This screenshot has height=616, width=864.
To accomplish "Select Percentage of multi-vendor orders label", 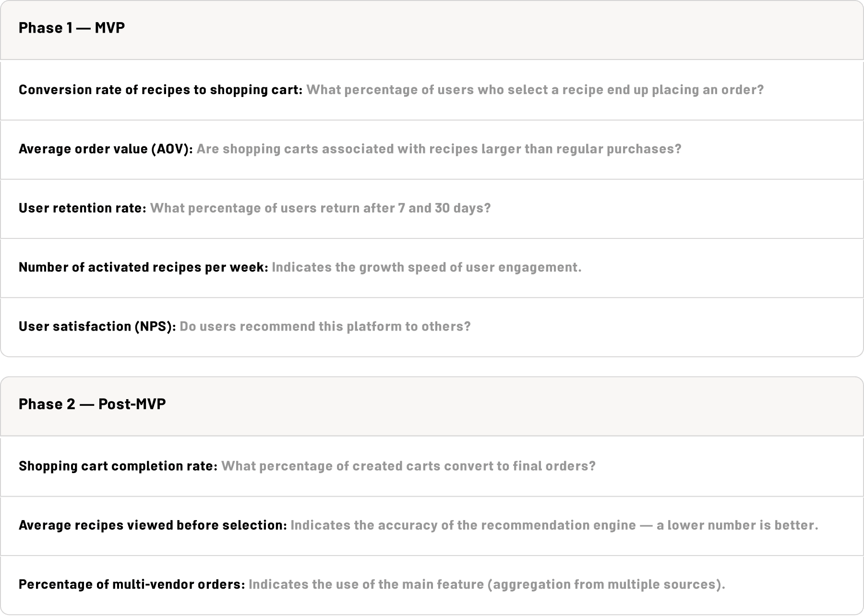I will [132, 585].
